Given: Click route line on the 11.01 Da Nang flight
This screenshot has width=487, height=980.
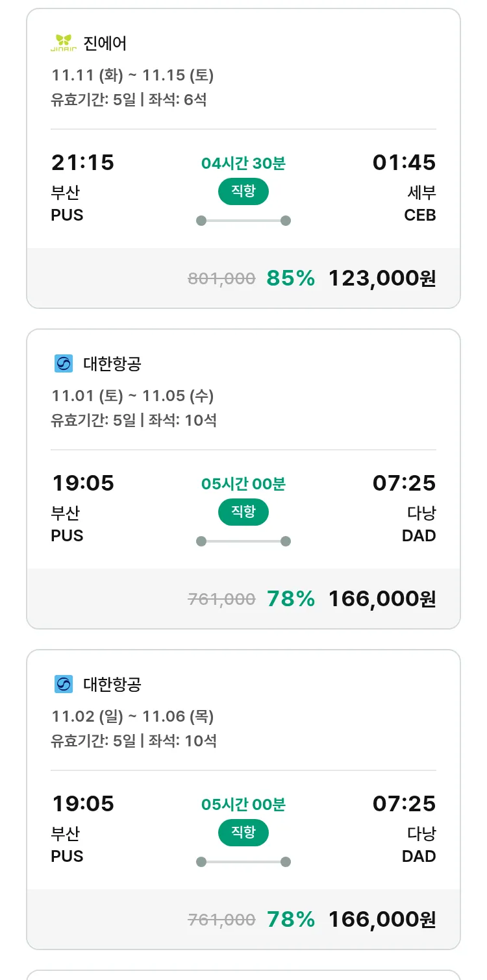Looking at the screenshot, I should point(243,541).
